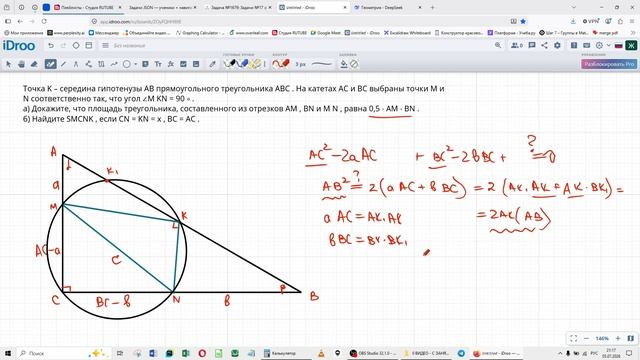Choose the blue pen preset
Screen dimensions: 640x360
242,64
